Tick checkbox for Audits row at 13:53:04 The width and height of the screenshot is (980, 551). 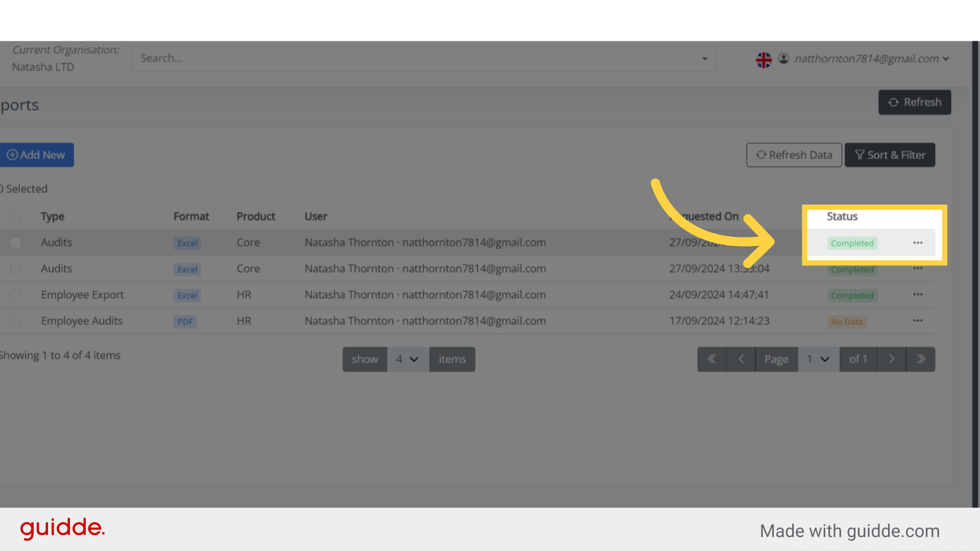point(16,269)
